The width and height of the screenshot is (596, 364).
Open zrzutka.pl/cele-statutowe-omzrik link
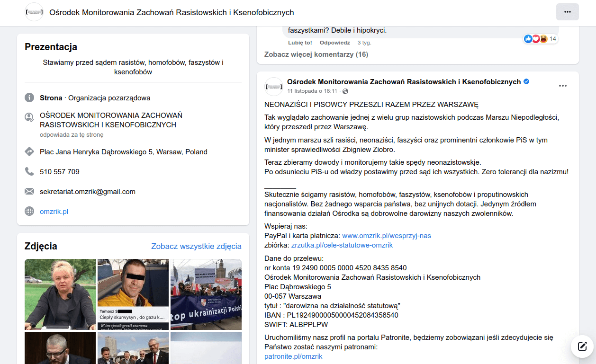(342, 245)
